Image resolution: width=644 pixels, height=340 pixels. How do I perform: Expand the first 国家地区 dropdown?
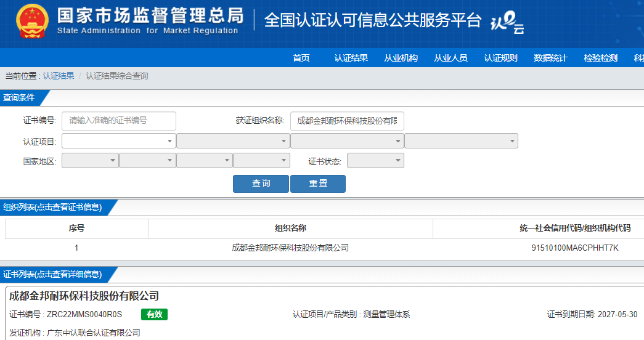coord(90,161)
